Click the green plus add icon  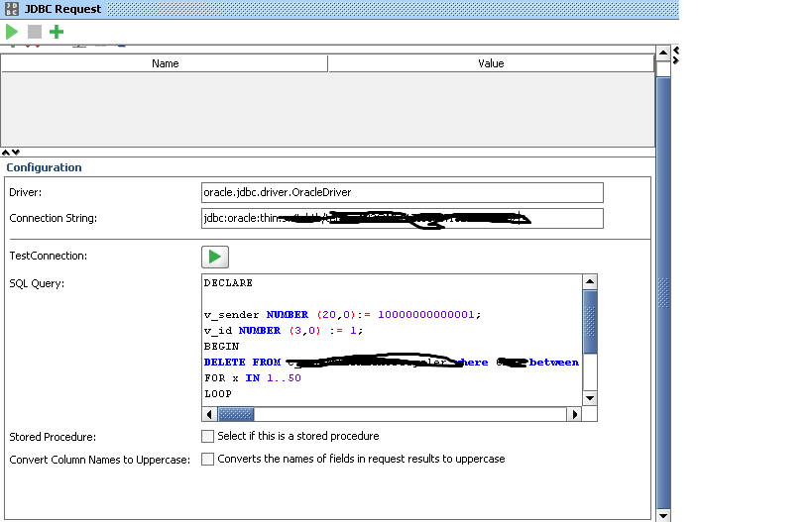[x=57, y=32]
